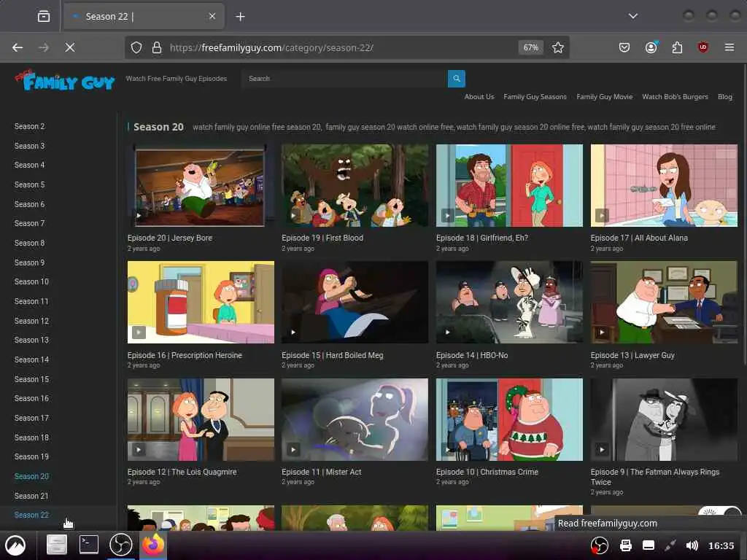Click The Fatman Always Rings Twice title
This screenshot has height=560, width=747.
[x=655, y=477]
